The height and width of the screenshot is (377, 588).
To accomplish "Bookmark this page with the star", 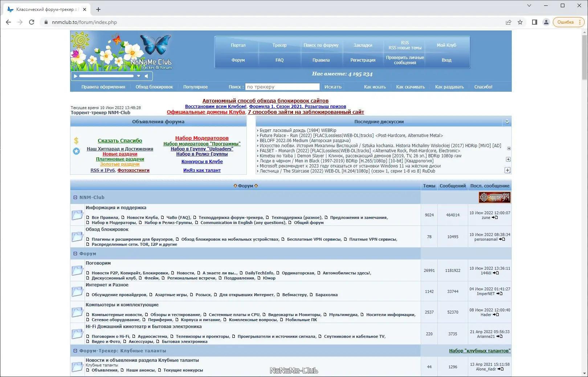I will coord(520,22).
